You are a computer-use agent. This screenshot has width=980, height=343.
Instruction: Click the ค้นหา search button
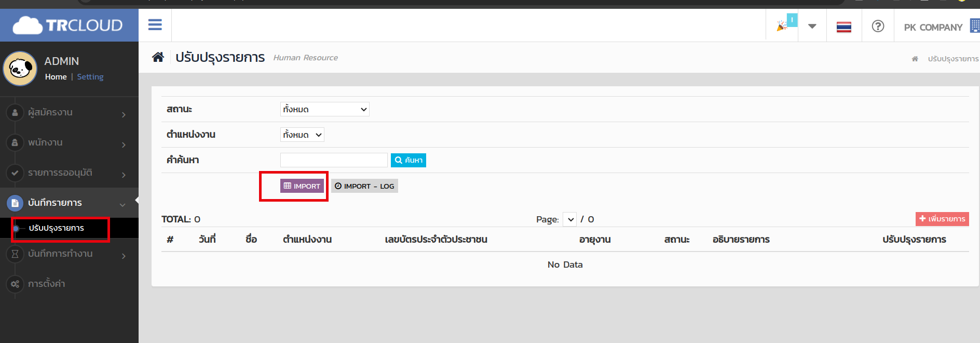tap(409, 160)
